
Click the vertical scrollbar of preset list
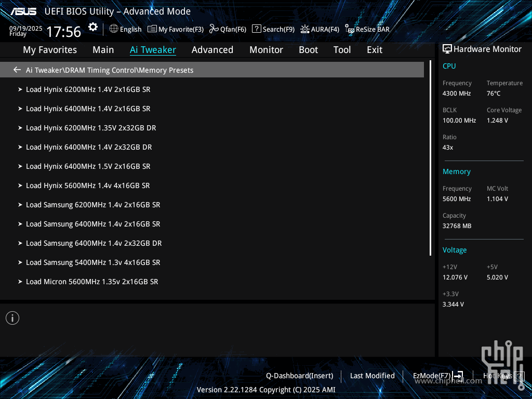430,158
